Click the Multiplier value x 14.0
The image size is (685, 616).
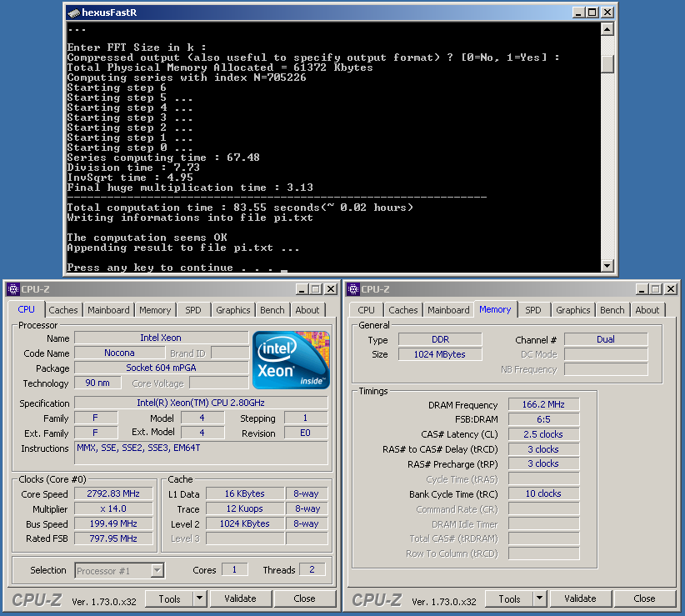(113, 509)
